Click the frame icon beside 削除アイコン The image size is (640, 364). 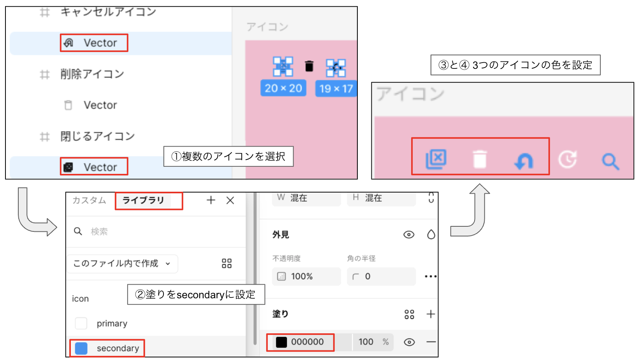pyautogui.click(x=45, y=74)
